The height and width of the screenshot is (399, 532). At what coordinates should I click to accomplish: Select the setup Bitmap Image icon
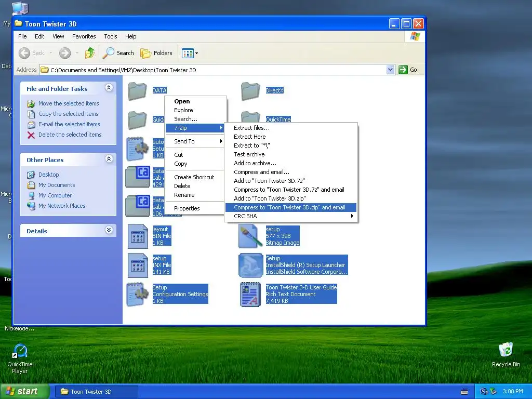pos(251,236)
